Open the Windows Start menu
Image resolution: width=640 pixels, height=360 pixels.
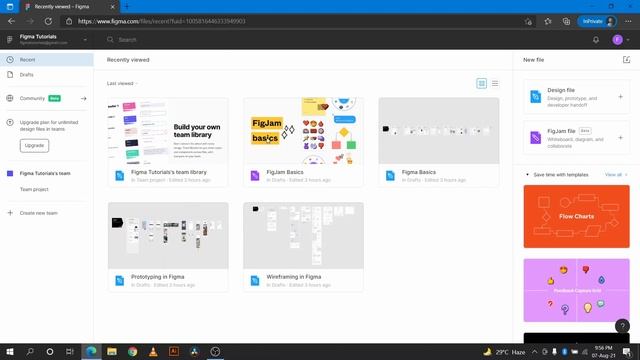pos(10,351)
